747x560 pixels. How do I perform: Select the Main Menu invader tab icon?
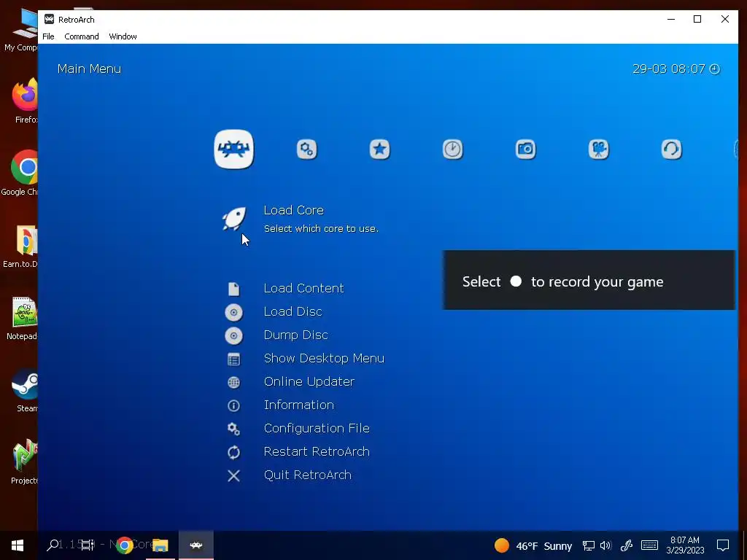(233, 149)
